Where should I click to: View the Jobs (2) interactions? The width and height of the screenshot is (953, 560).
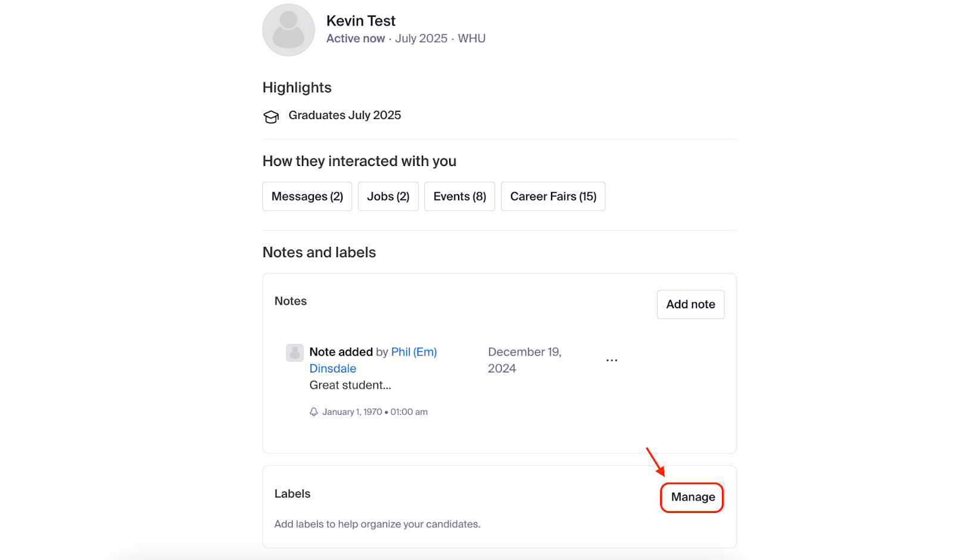point(388,196)
